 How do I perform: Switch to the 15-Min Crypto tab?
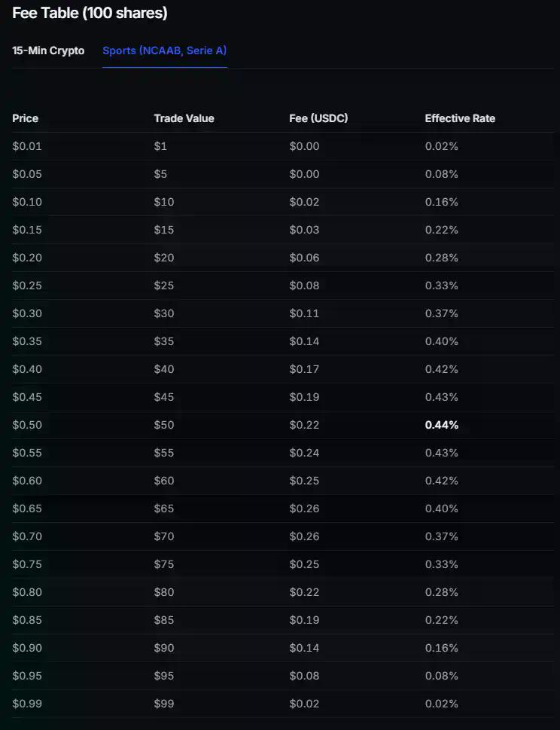point(48,50)
